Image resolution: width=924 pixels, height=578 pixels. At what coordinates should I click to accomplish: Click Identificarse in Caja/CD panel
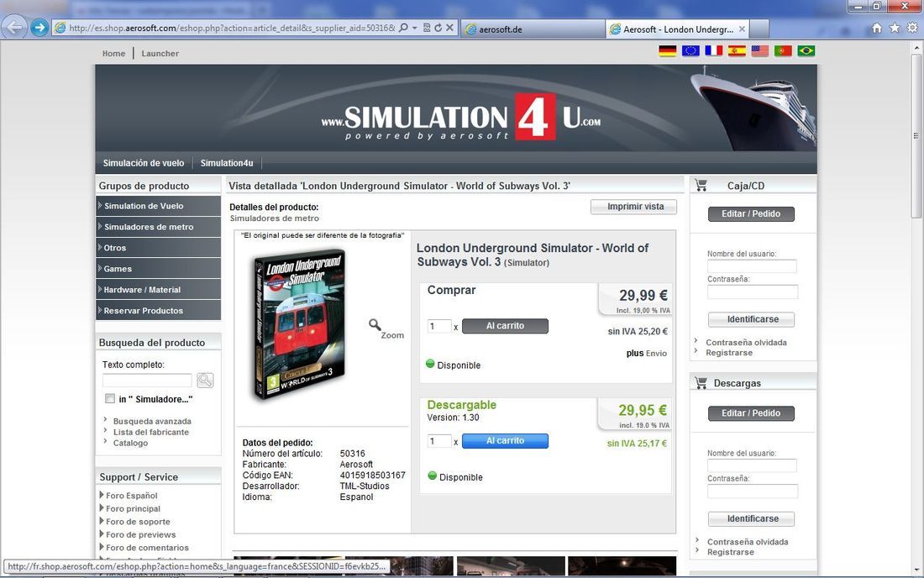point(751,319)
